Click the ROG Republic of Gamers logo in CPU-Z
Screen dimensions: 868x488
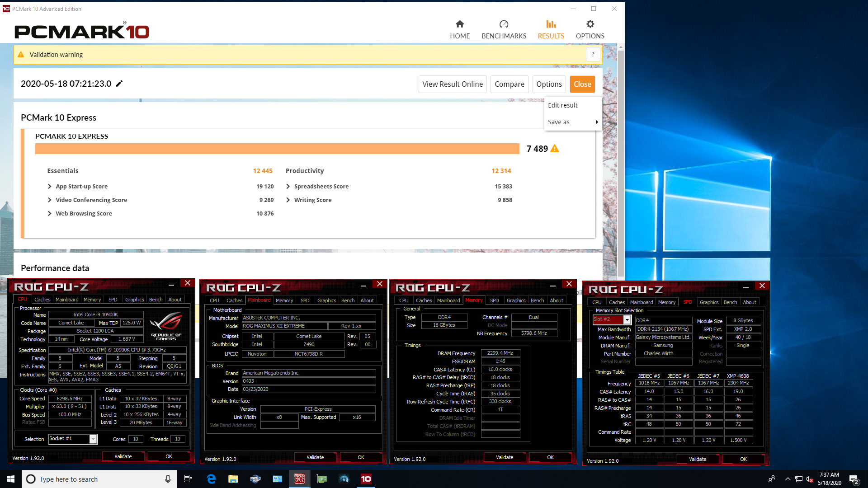pyautogui.click(x=166, y=326)
